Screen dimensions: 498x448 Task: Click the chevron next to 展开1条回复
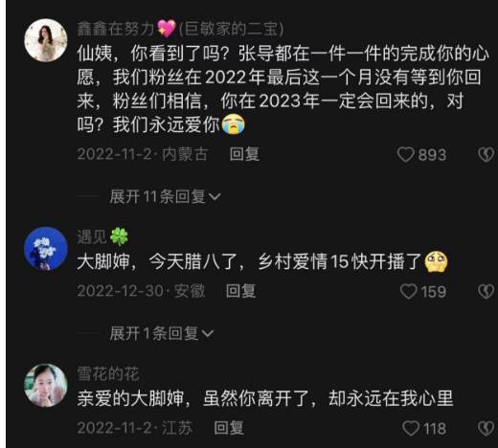tap(208, 334)
